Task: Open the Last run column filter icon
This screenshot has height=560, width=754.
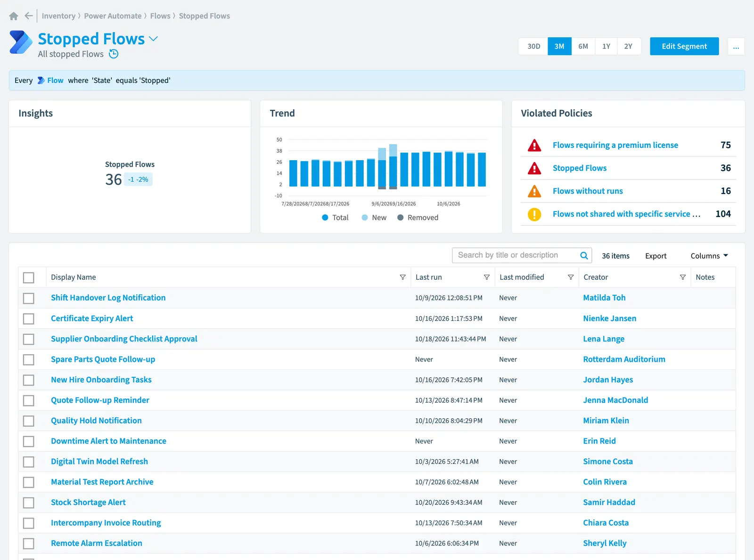Action: 487,277
